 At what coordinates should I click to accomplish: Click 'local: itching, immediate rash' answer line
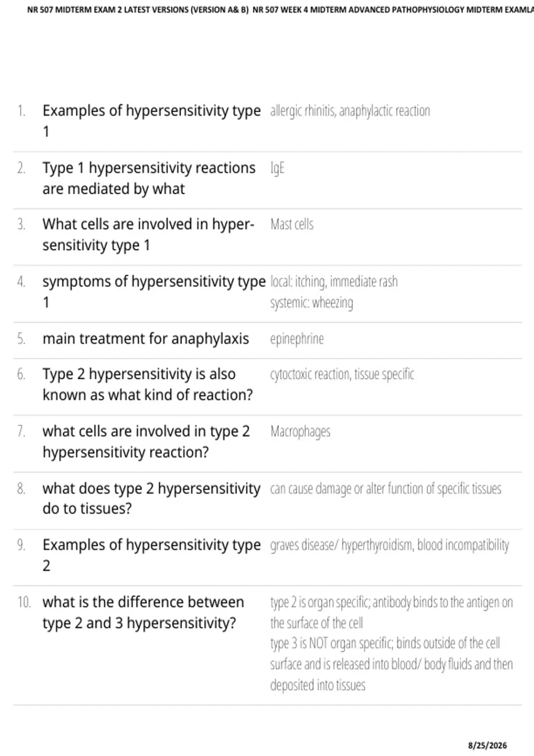(334, 281)
